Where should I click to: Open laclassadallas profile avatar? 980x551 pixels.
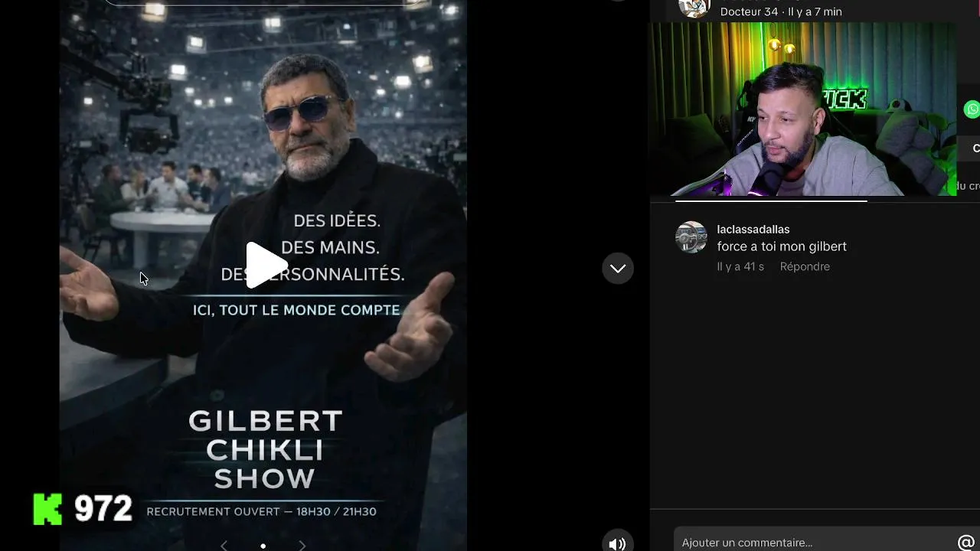click(x=691, y=237)
